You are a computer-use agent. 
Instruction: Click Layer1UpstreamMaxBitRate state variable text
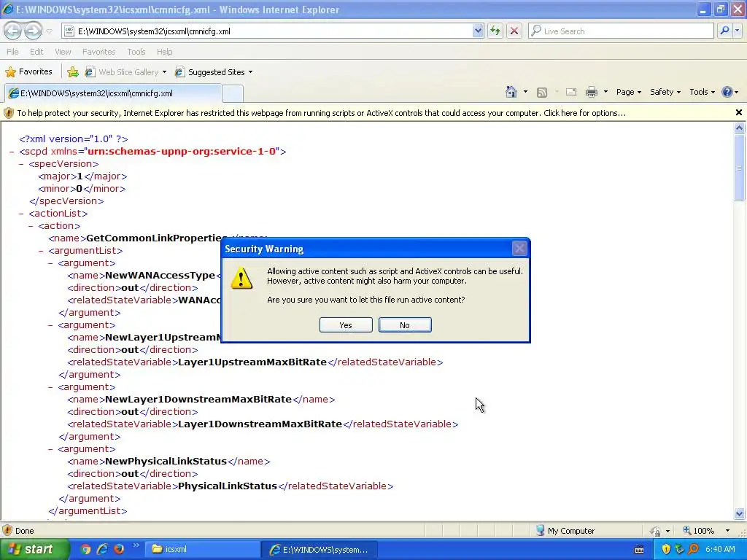pyautogui.click(x=252, y=362)
